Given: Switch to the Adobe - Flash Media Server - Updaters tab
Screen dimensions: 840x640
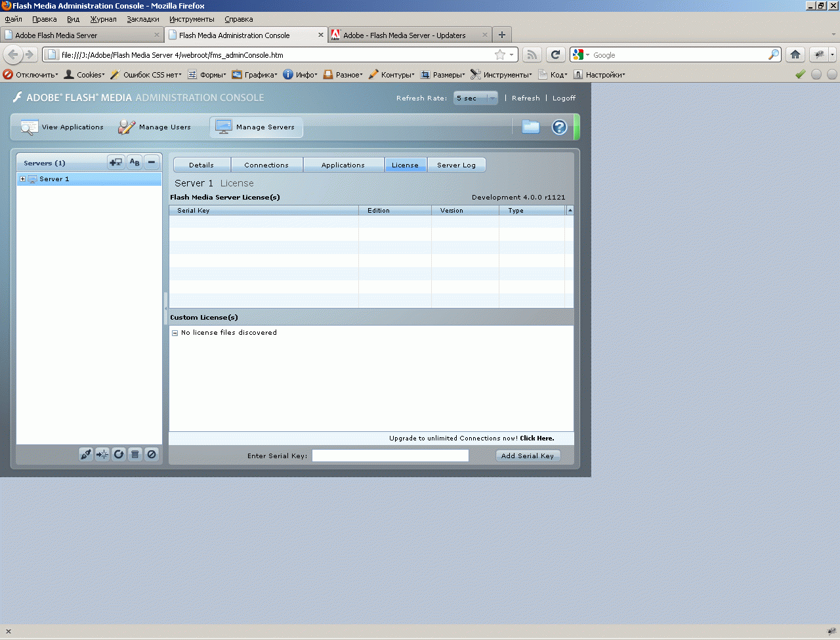Looking at the screenshot, I should 410,35.
